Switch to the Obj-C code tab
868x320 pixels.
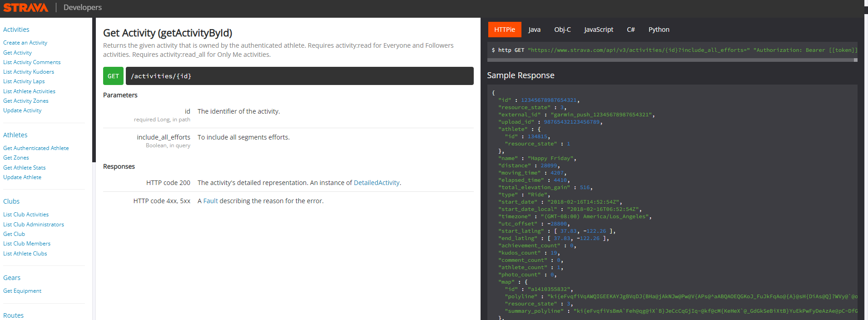click(562, 30)
